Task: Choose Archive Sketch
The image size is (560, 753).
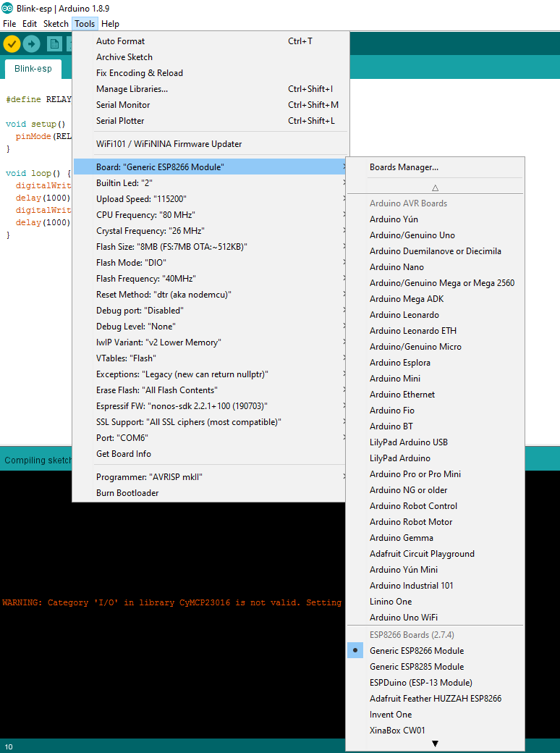Action: 210,57
